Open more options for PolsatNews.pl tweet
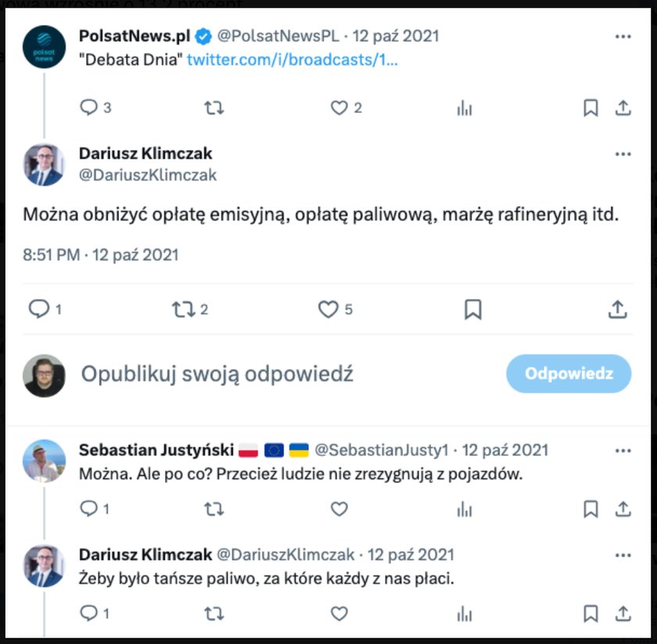This screenshot has width=657, height=644. [623, 37]
